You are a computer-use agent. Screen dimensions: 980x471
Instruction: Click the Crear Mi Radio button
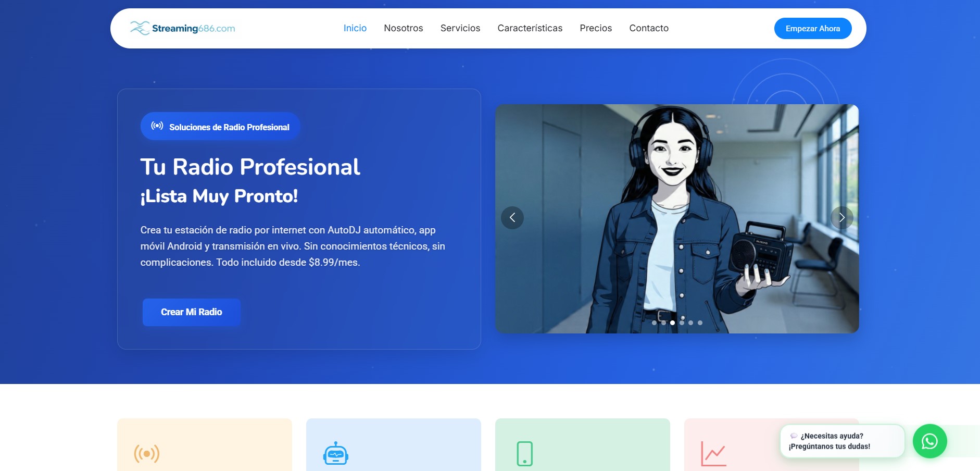coord(191,312)
